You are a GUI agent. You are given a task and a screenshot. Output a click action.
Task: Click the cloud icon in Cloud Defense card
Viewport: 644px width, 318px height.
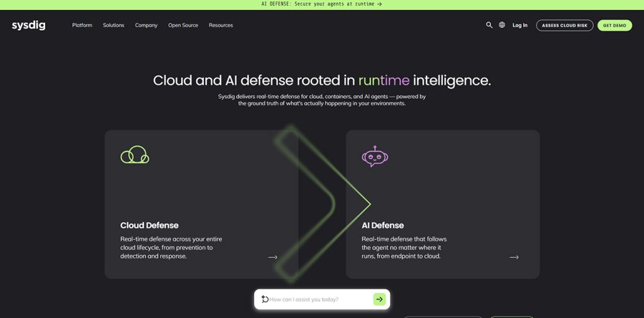coord(135,155)
